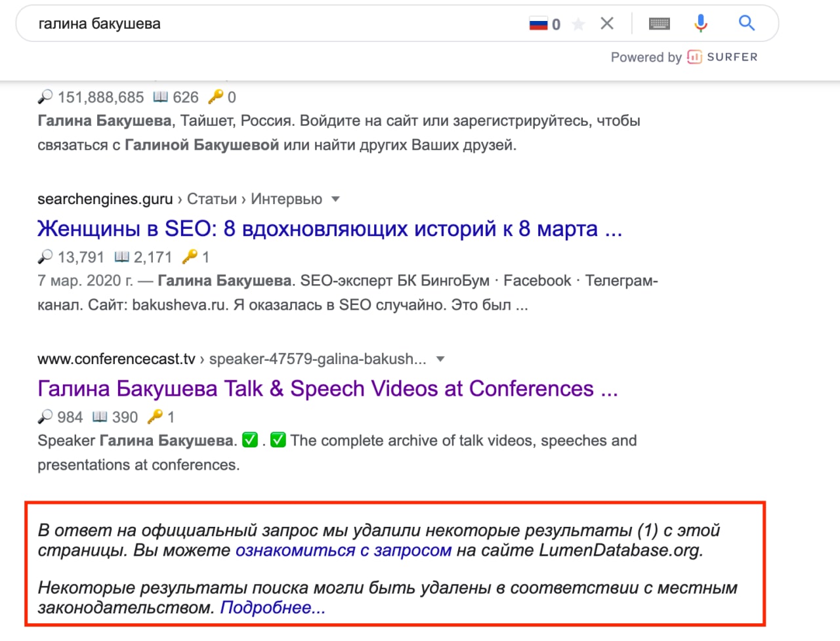840x641 pixels.
Task: Click the book icon beside 390
Action: click(100, 417)
